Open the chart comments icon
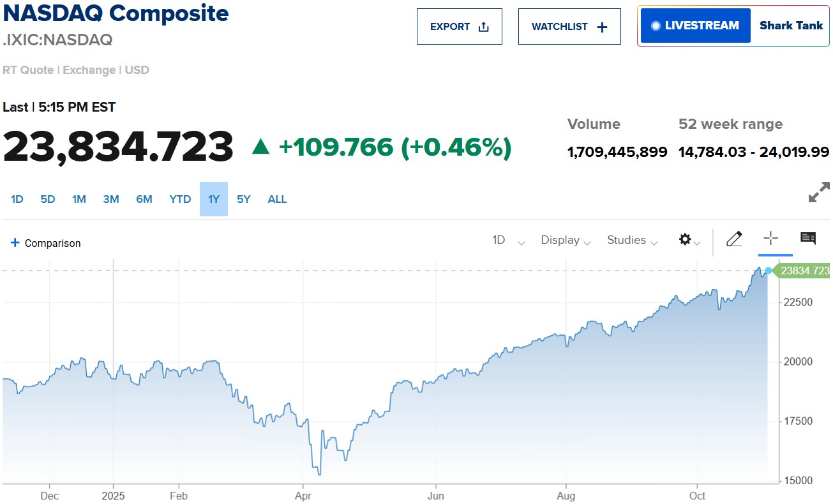The image size is (833, 504). click(x=808, y=239)
